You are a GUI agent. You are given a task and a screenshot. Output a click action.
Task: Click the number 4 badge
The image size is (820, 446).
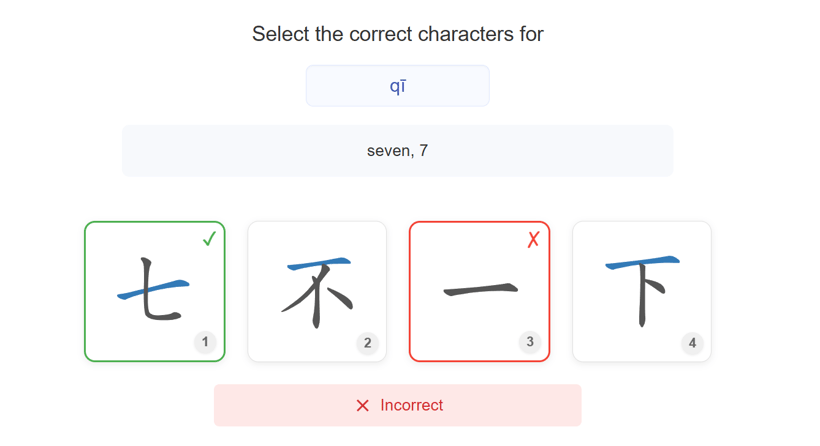click(x=692, y=343)
